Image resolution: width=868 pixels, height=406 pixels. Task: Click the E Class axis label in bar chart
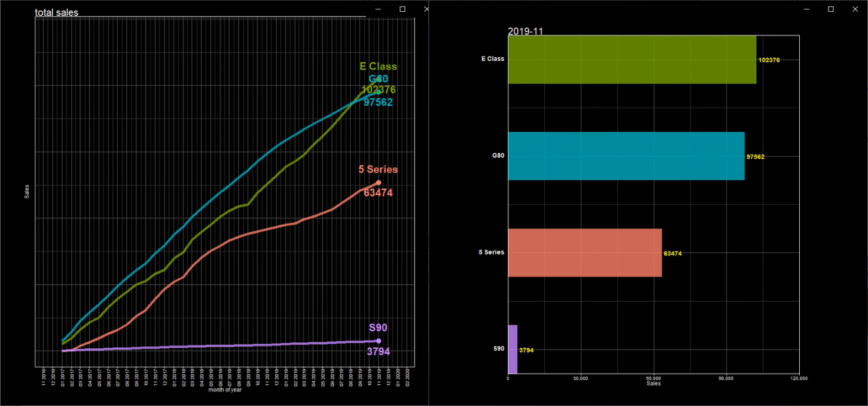tap(493, 59)
